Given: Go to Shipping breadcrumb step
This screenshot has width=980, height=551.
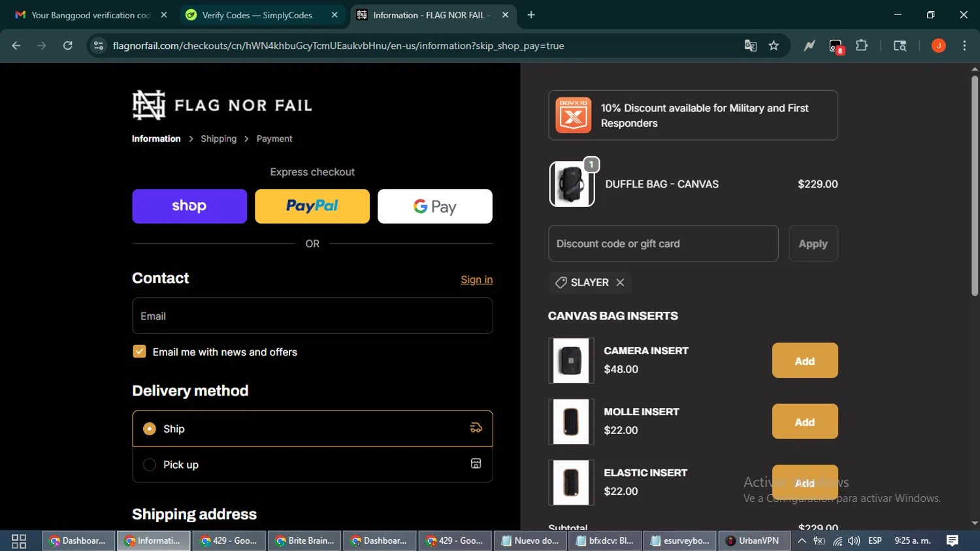Looking at the screenshot, I should (x=218, y=139).
